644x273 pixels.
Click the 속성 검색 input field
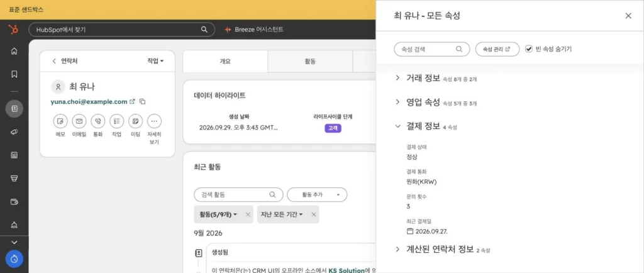coord(431,49)
